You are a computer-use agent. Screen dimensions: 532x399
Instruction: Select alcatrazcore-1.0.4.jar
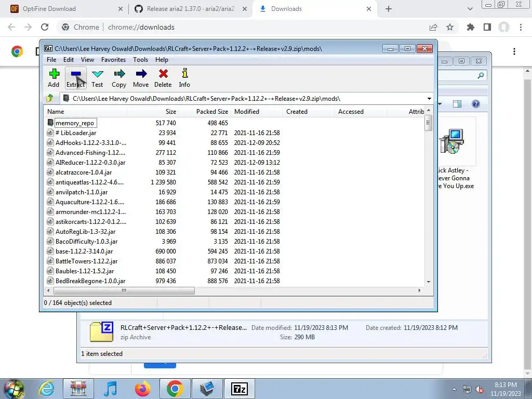click(x=84, y=172)
